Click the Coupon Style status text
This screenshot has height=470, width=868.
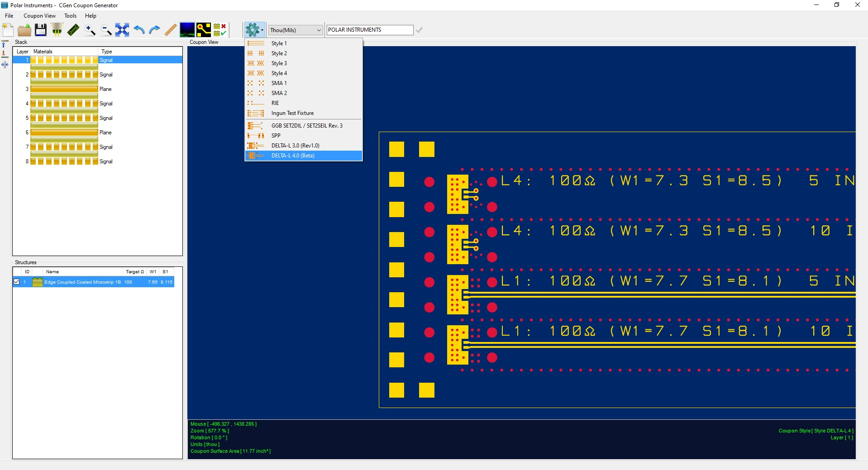tap(816, 431)
